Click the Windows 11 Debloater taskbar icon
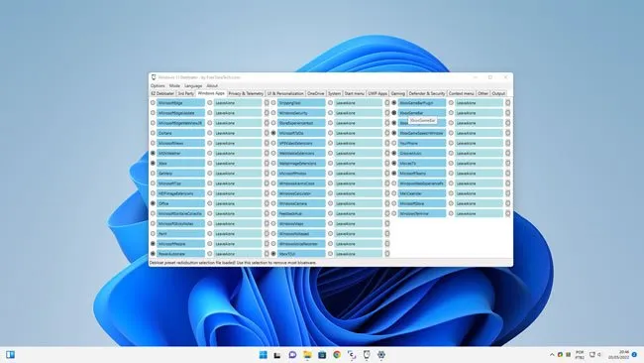 (x=367, y=355)
